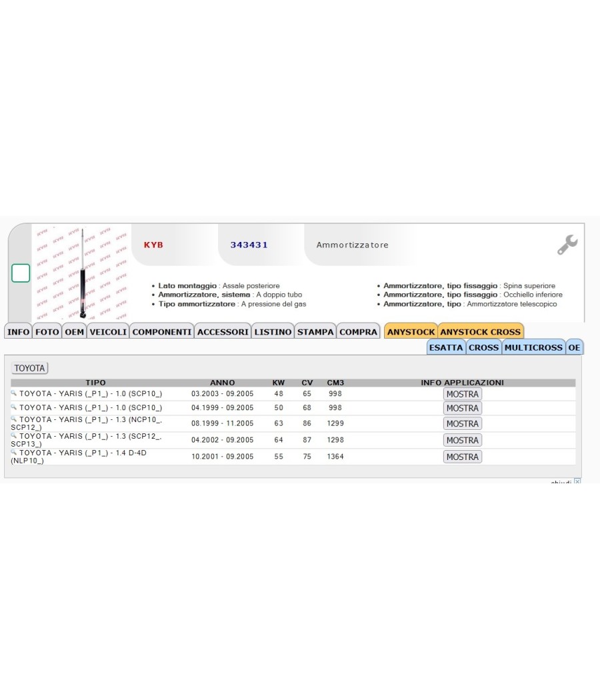Viewport: 600px width, 700px height.
Task: Click MOSTRA for Yaris 1.4 D-4D
Action: pyautogui.click(x=463, y=456)
